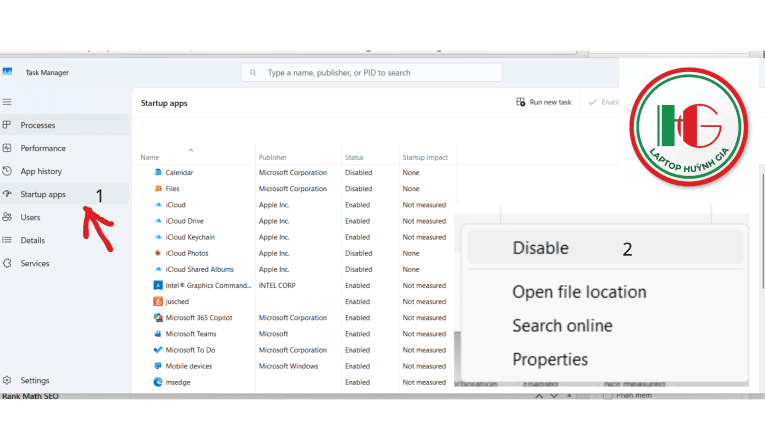Go to the App history tab
This screenshot has width=765, height=430.
(64, 171)
